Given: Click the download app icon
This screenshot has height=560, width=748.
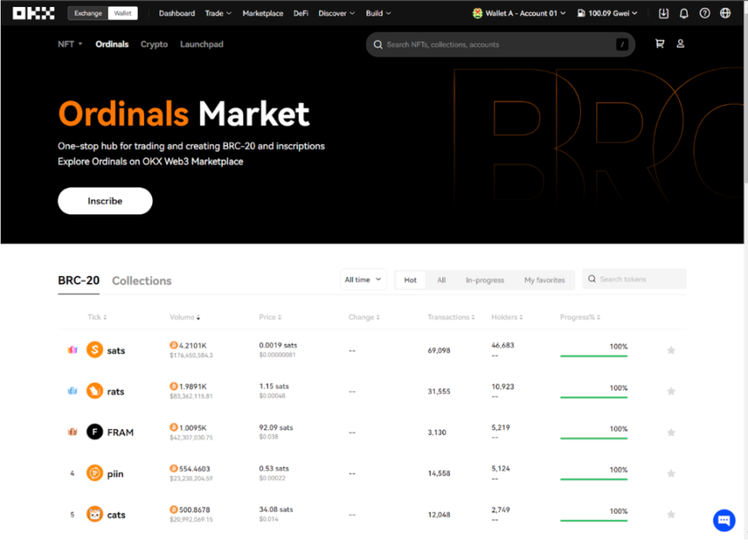Looking at the screenshot, I should click(x=663, y=13).
